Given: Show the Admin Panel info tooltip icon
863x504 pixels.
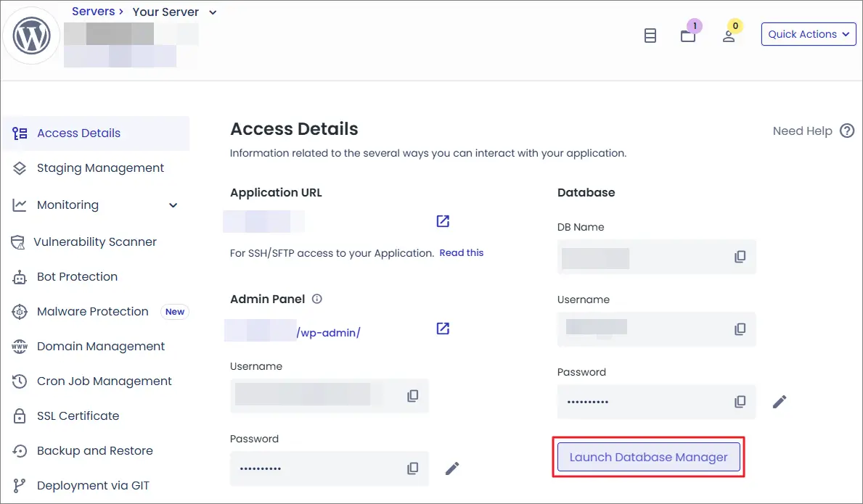Looking at the screenshot, I should pyautogui.click(x=316, y=299).
